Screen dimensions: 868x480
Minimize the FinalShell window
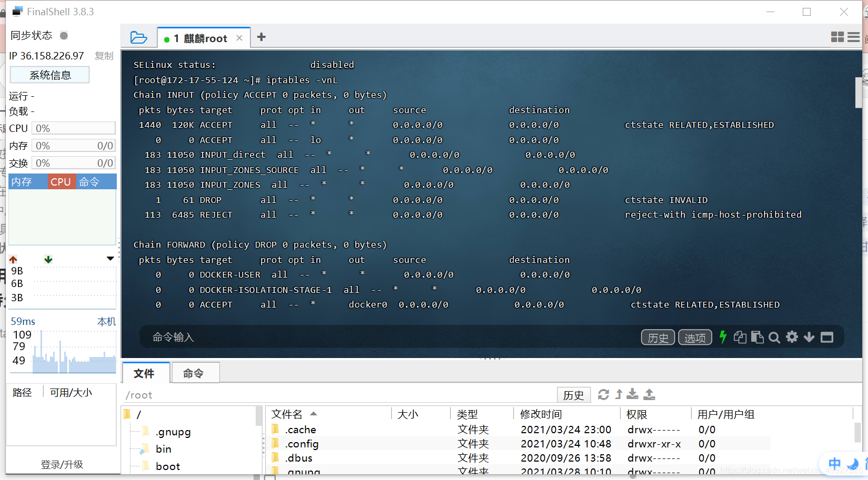[771, 12]
